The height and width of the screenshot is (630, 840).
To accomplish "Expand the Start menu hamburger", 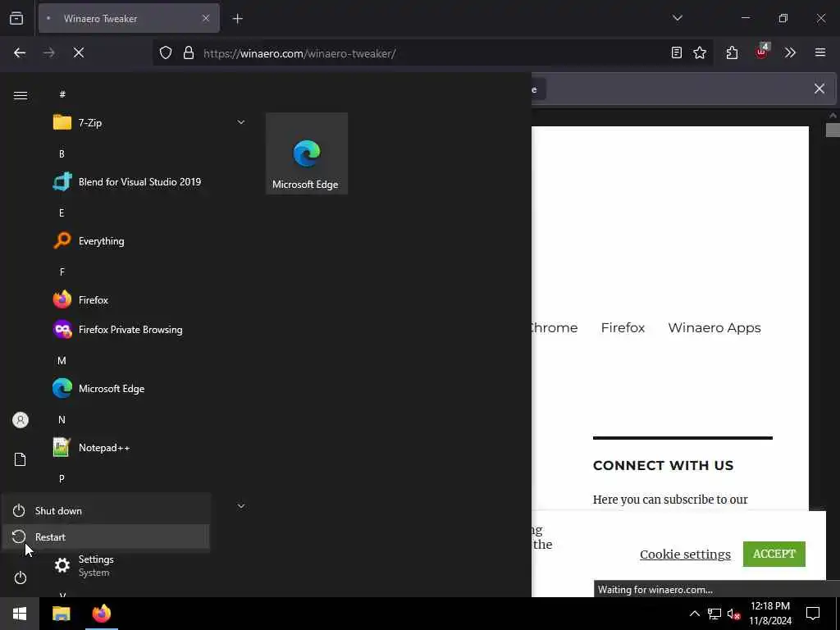I will point(21,95).
